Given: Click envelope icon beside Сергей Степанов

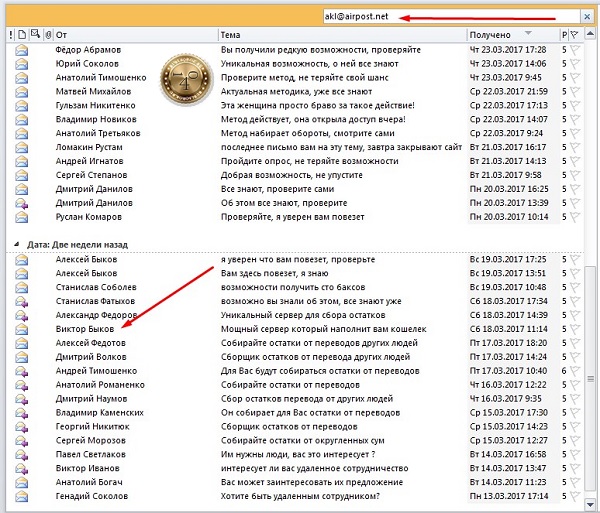Looking at the screenshot, I should coord(21,175).
